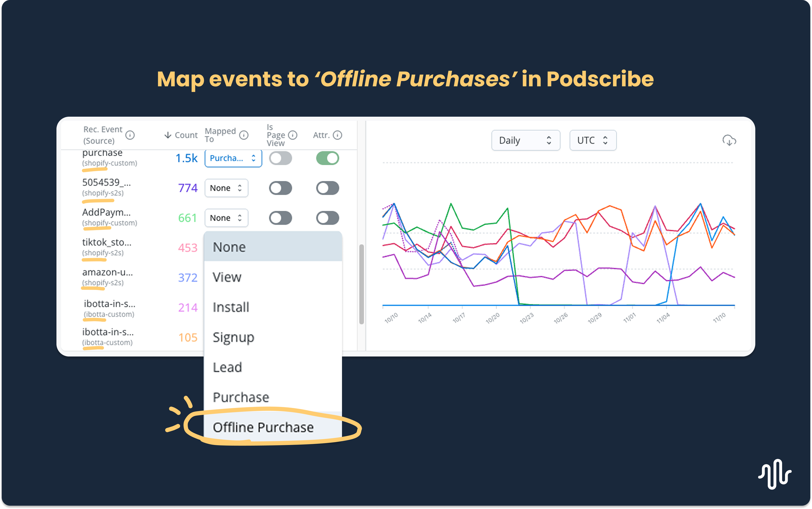
Task: Sort by Count column arrow
Action: 168,135
